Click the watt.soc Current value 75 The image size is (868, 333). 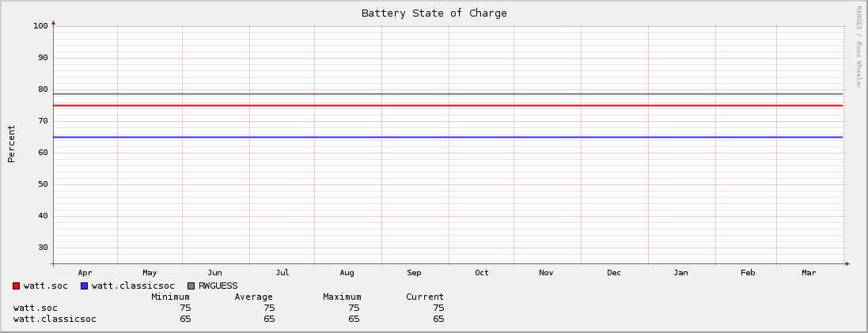coord(438,308)
